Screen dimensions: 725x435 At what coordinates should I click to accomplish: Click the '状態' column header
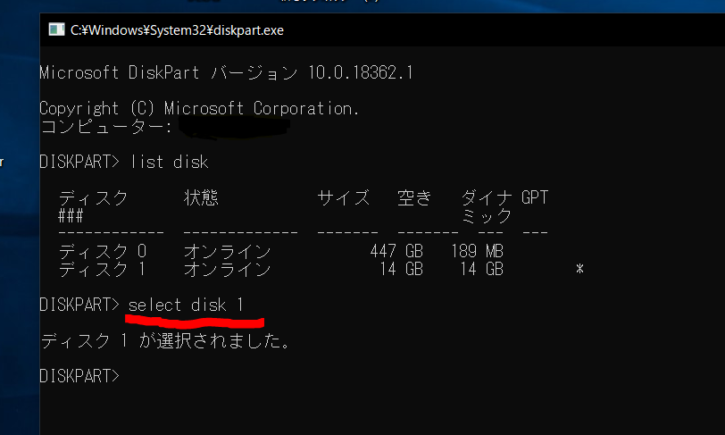(x=202, y=198)
